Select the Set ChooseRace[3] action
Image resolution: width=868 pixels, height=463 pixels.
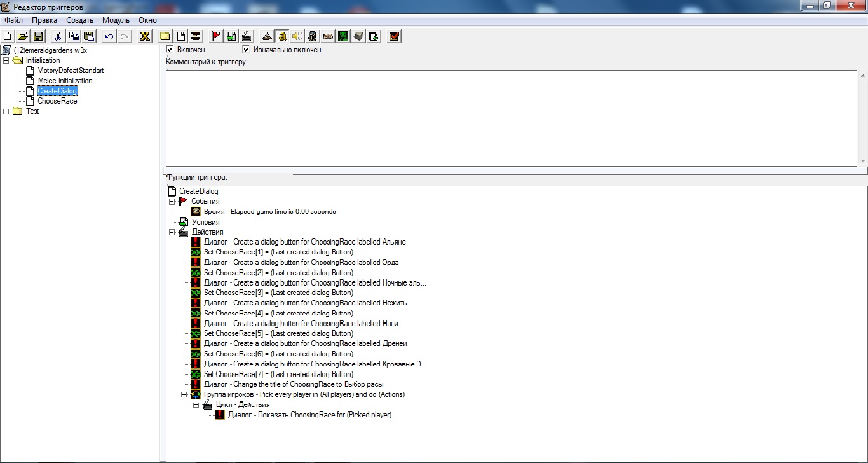click(x=278, y=293)
